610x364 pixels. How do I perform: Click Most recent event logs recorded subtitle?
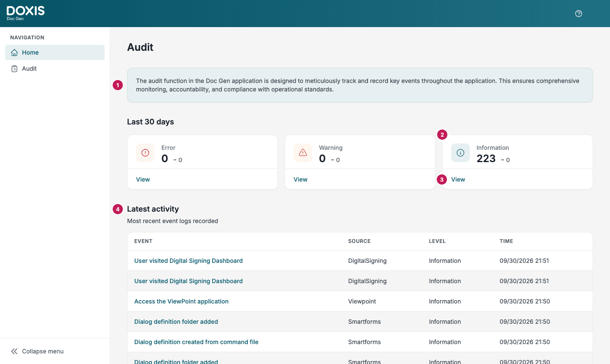(x=172, y=221)
